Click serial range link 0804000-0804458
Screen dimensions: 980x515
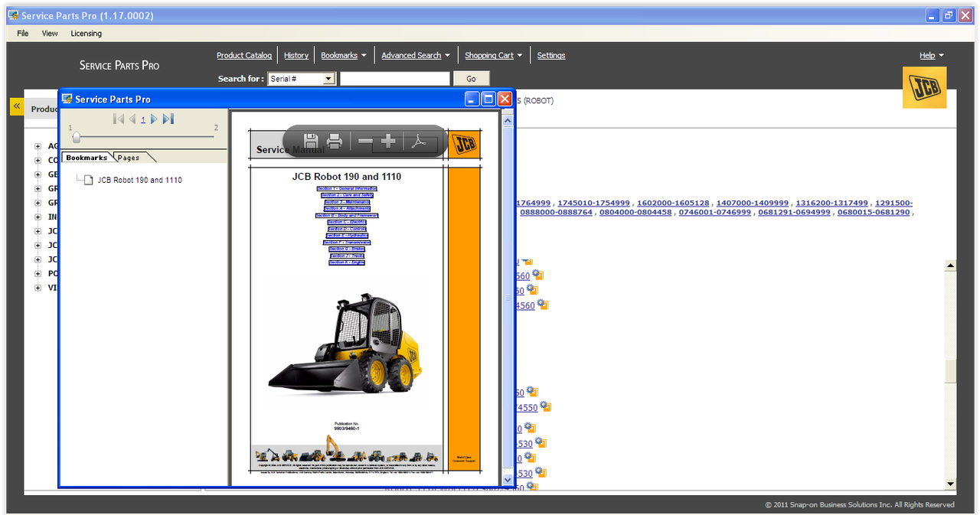point(635,212)
